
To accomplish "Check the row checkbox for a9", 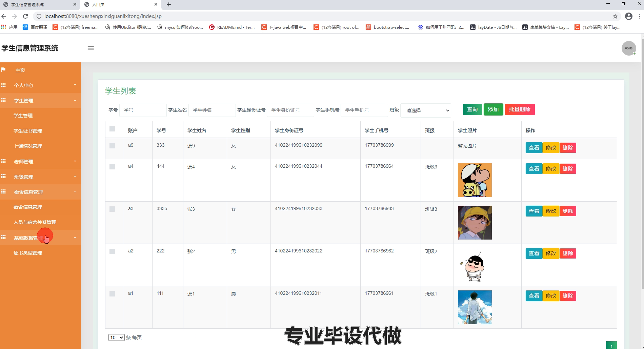I will [x=112, y=146].
